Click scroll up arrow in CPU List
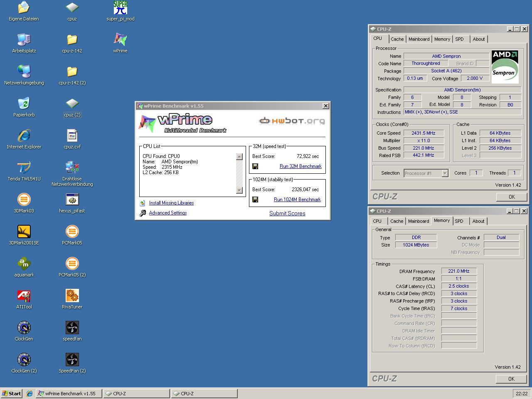Screen dimensions: 532x399 (239, 157)
